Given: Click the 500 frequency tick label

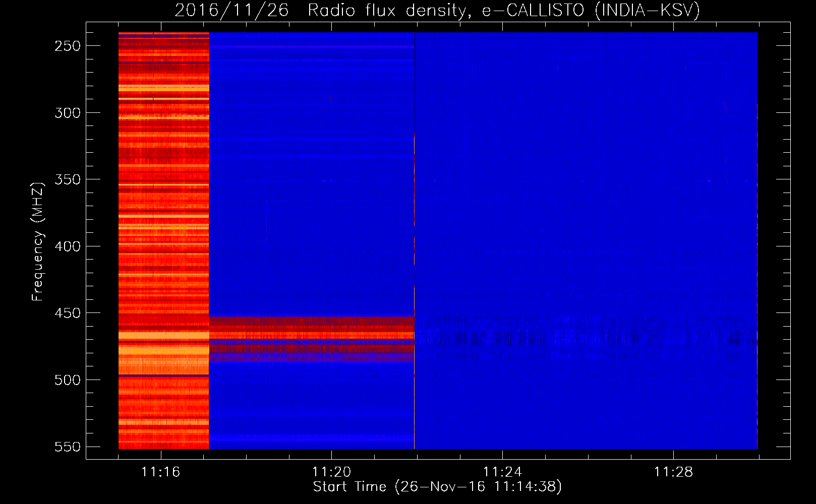Looking at the screenshot, I should tap(68, 380).
